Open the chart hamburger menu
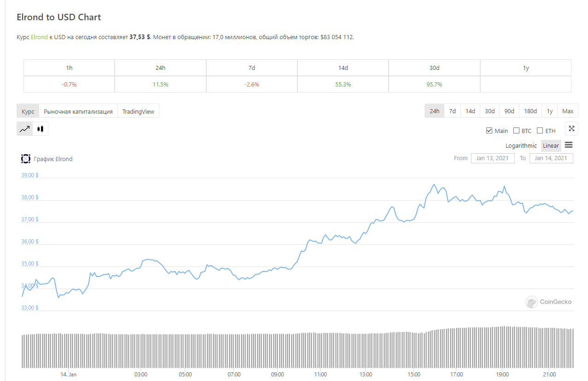 [569, 145]
